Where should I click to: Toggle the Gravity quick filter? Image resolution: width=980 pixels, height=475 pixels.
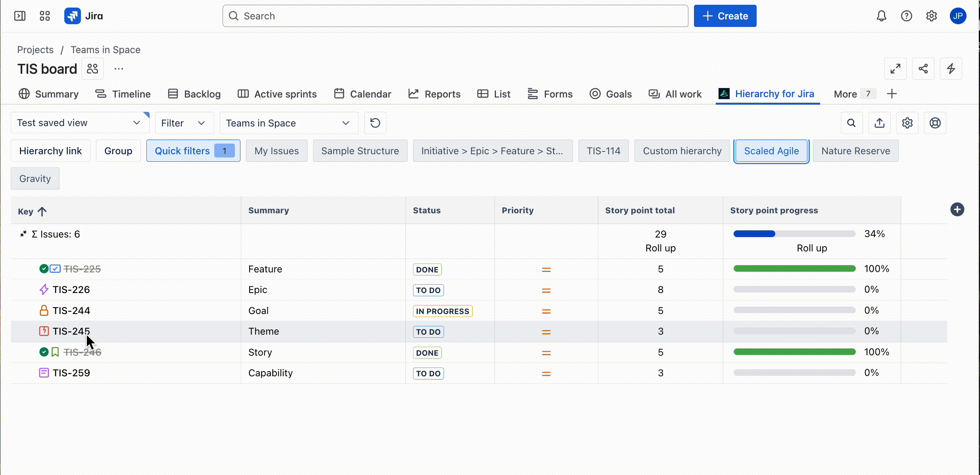tap(35, 178)
